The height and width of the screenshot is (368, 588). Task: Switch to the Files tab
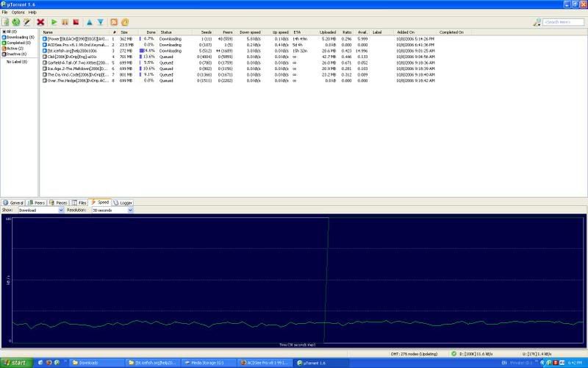tap(79, 203)
